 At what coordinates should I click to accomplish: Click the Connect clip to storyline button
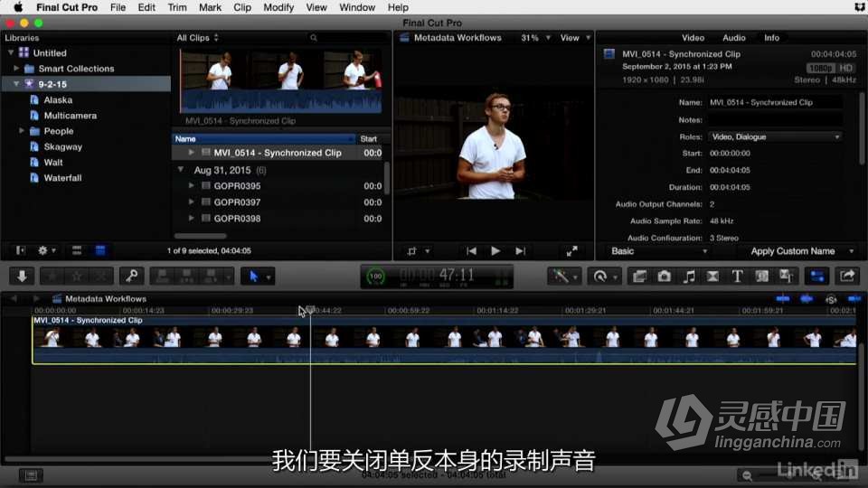coord(162,277)
